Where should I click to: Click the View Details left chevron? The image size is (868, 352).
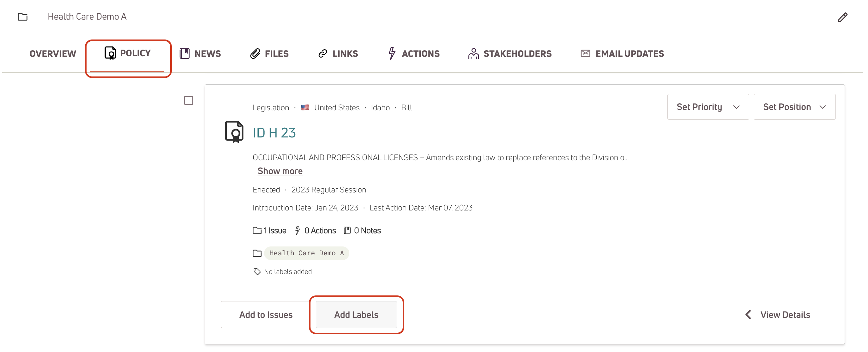click(x=748, y=315)
